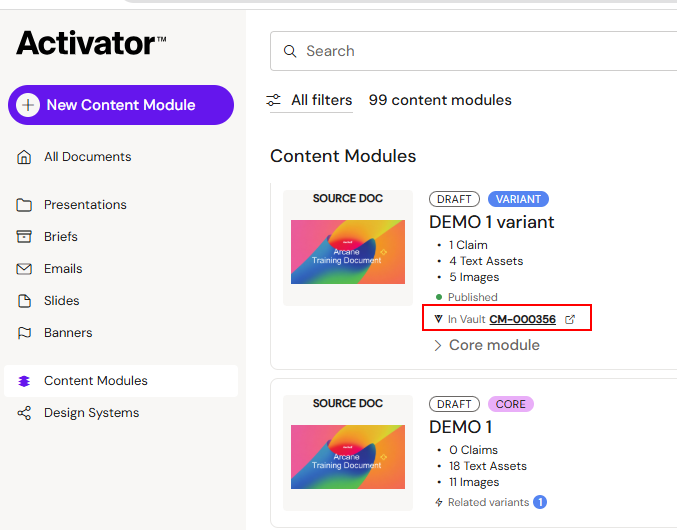Click the Banners flag icon
The height and width of the screenshot is (530, 677).
click(x=24, y=333)
